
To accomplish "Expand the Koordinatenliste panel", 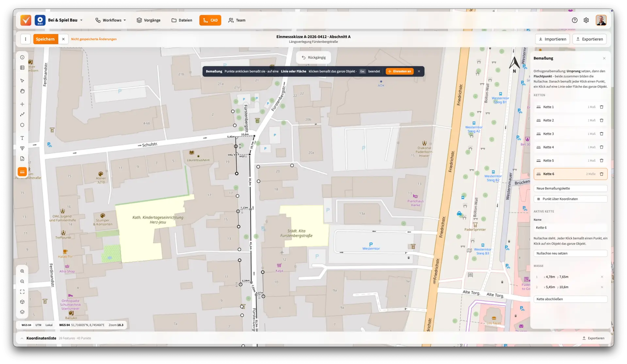I will pos(22,339).
